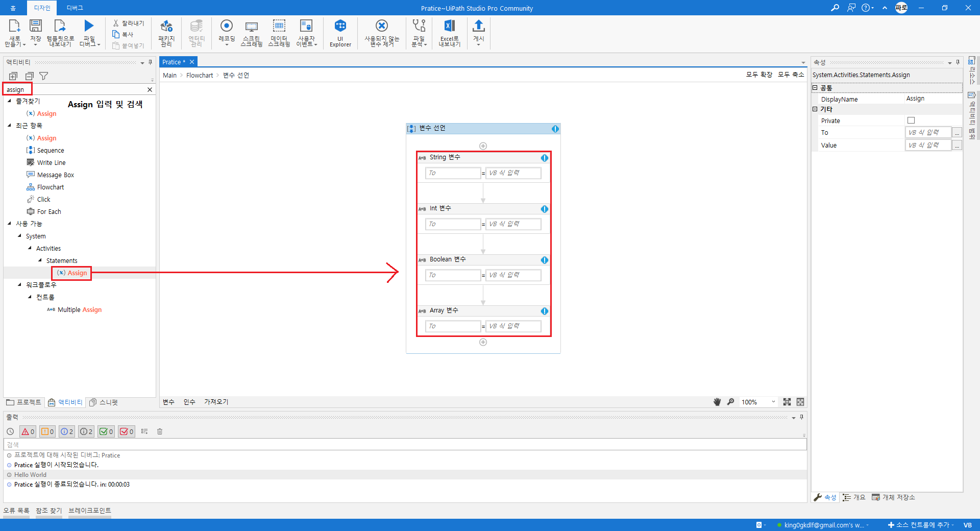This screenshot has height=531, width=980.
Task: Open Data Scraping (데이터 스크래핑)
Action: (279, 33)
